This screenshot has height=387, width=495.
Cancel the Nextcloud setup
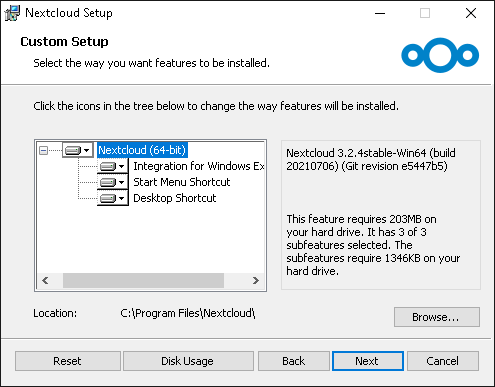pyautogui.click(x=443, y=361)
